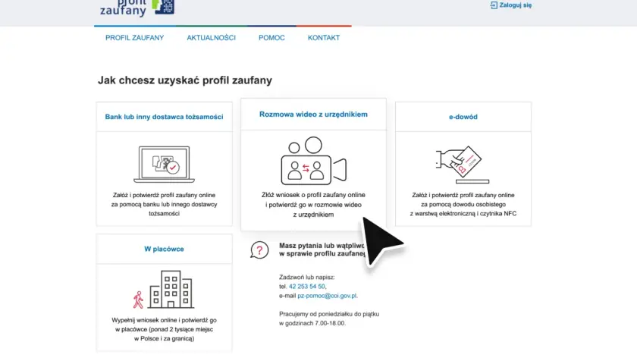Select 'Bank lub inny dostawca tożsamości' heading
637x364 pixels.
pyautogui.click(x=164, y=117)
